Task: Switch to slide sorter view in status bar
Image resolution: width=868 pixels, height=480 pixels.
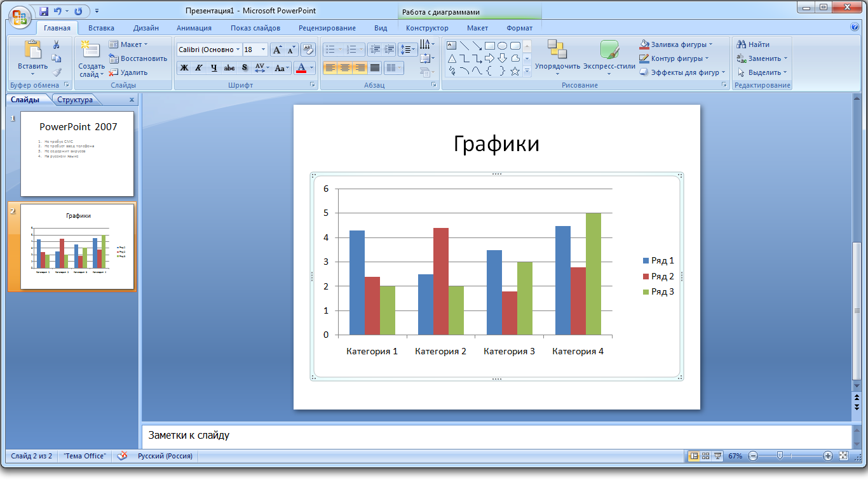Action: 706,456
